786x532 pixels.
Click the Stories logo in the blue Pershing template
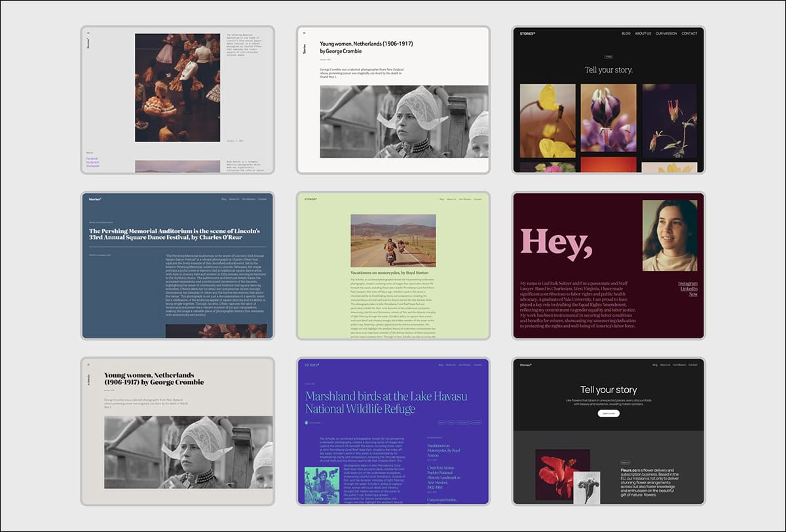pyautogui.click(x=96, y=199)
